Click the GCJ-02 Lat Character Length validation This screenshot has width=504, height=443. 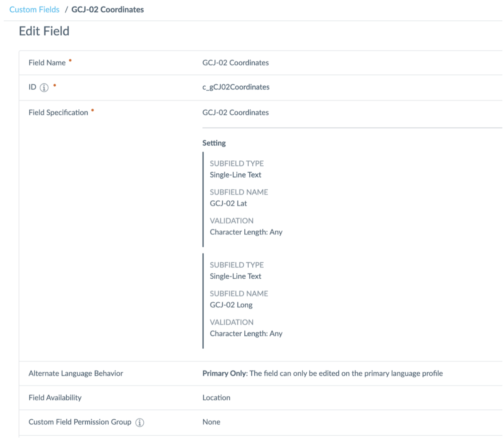click(x=246, y=232)
